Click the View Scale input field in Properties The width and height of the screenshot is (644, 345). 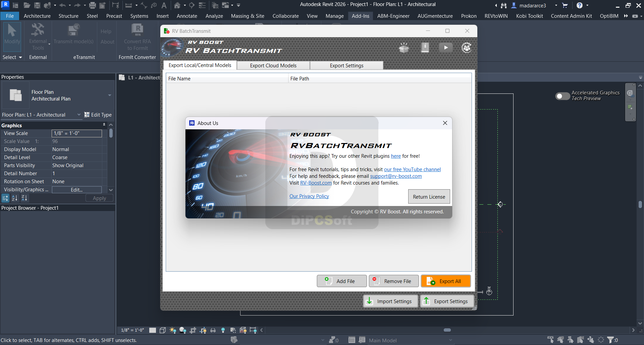coord(77,133)
